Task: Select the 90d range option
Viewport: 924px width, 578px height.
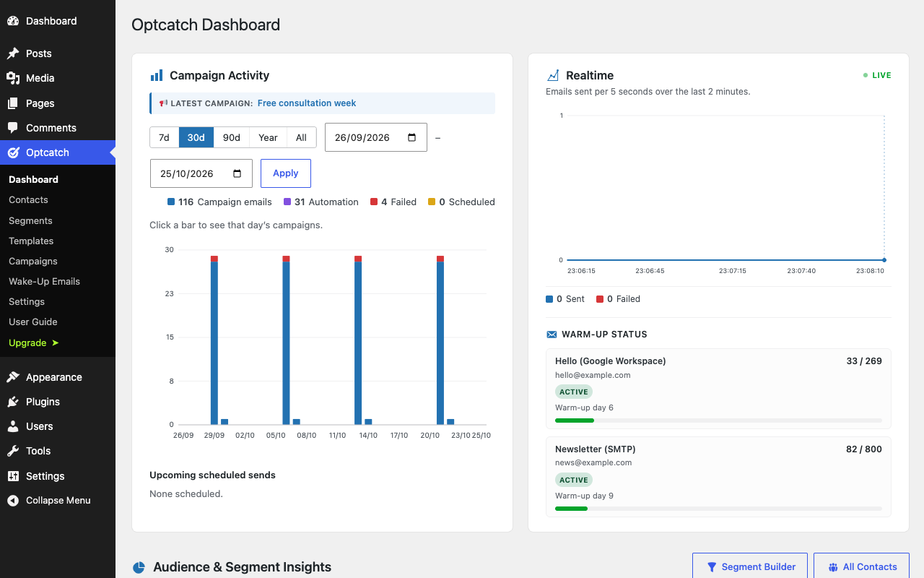Action: tap(232, 137)
